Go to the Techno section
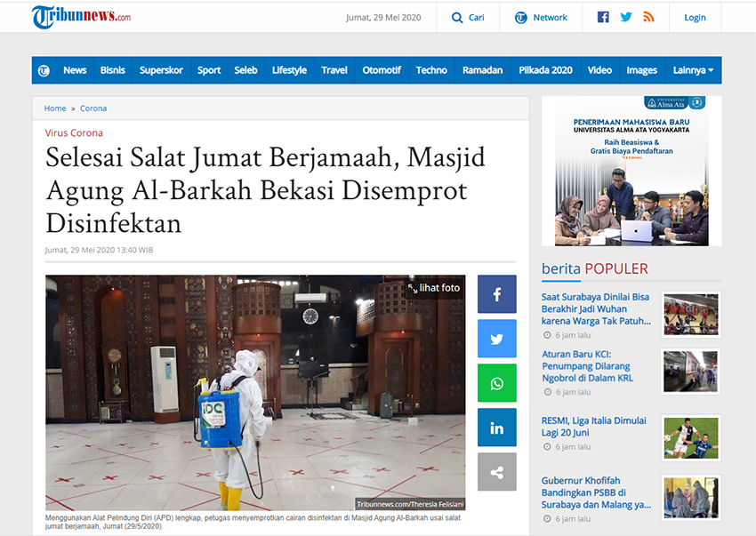756x536 pixels. pos(431,70)
